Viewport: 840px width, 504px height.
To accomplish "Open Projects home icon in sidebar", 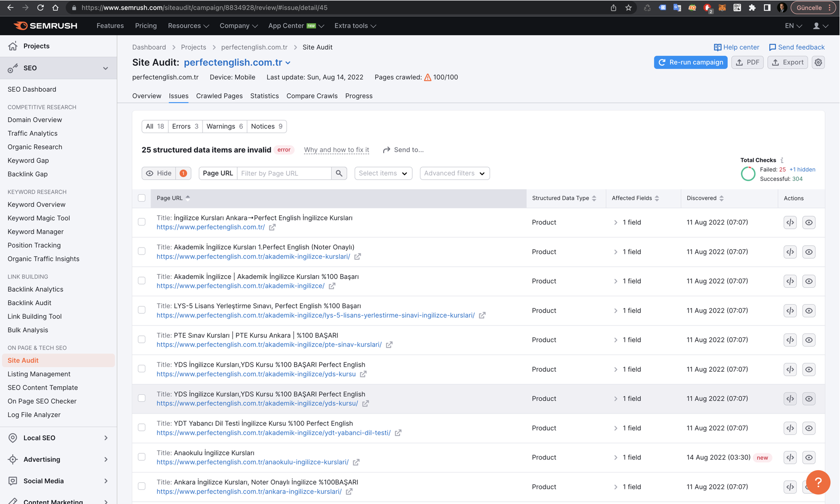I will pos(13,46).
